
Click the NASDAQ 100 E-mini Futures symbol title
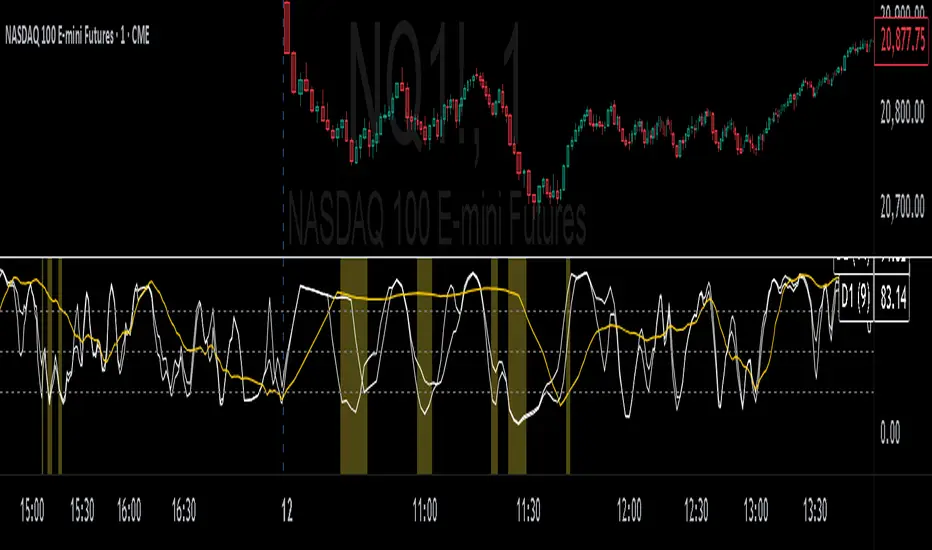coord(77,36)
